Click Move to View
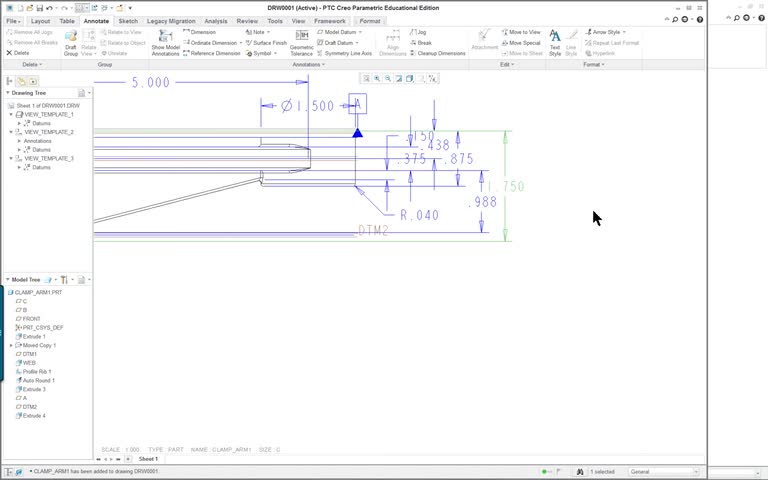 point(521,32)
